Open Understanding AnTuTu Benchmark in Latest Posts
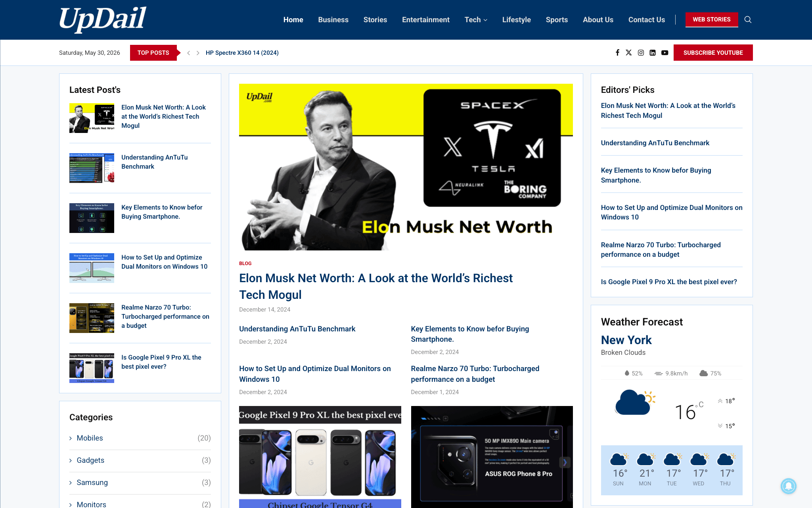Viewport: 812px width, 508px height. pyautogui.click(x=155, y=162)
